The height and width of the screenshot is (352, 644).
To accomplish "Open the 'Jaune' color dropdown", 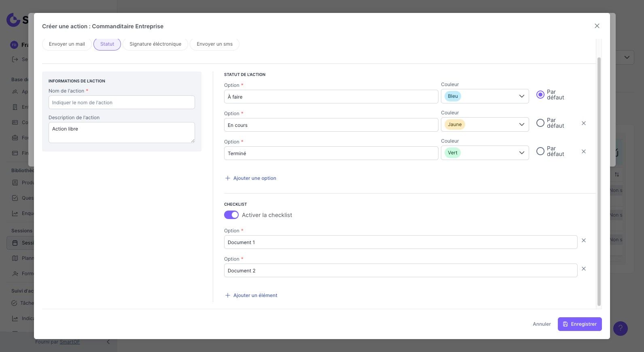I will coord(485,124).
